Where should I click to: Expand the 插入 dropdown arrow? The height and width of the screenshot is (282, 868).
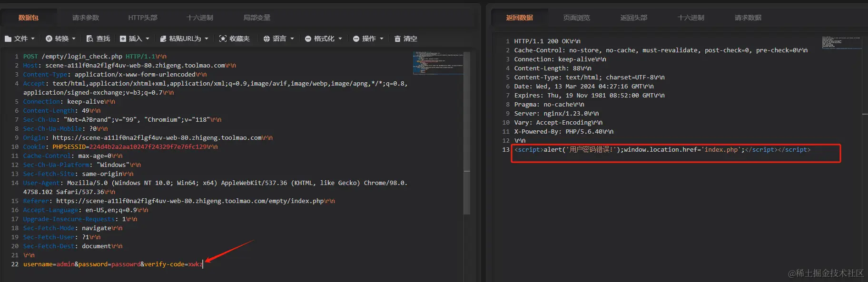point(148,39)
